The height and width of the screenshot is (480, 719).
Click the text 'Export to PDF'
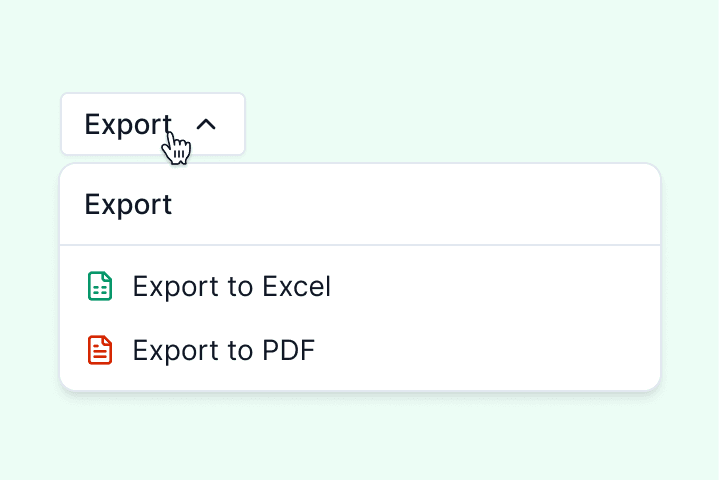click(x=224, y=350)
